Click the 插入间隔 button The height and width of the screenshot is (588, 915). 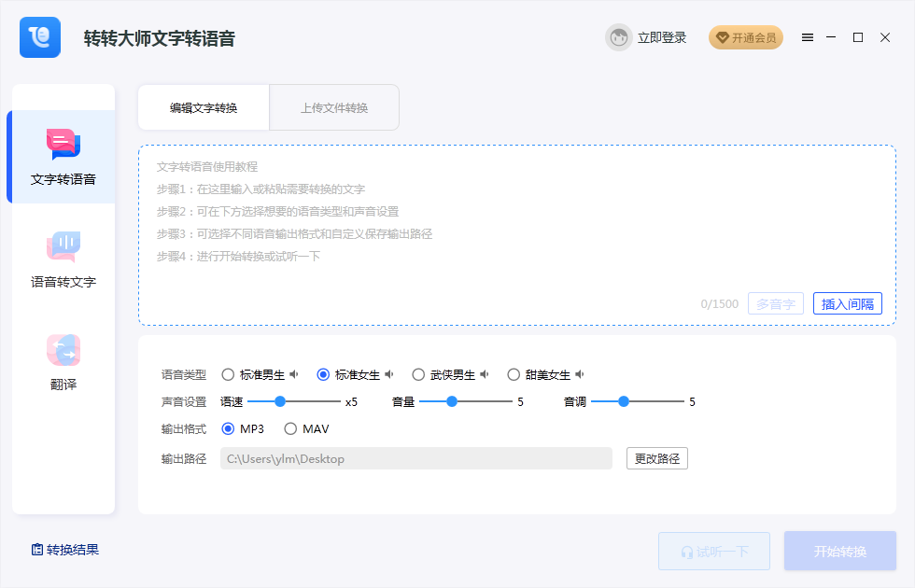coord(847,303)
